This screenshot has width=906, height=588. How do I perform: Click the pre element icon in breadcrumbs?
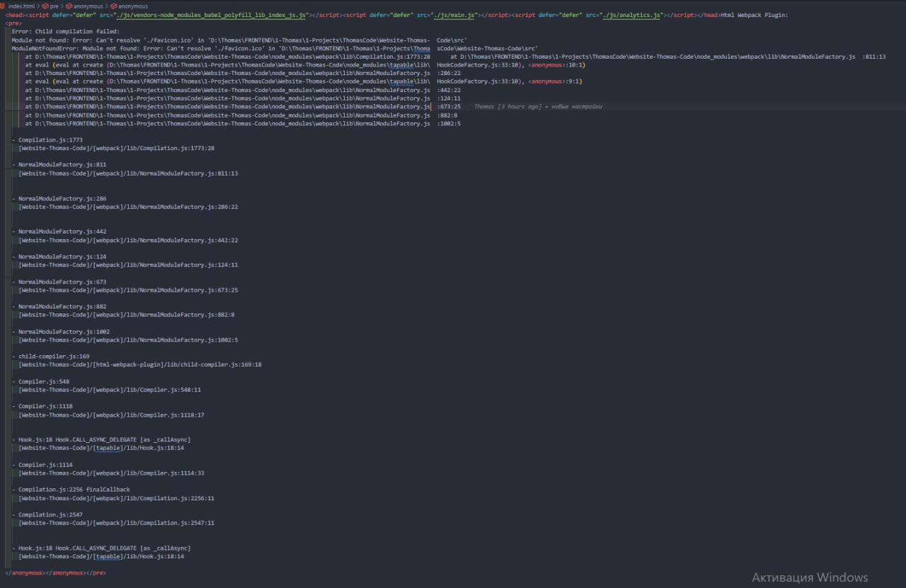(45, 6)
